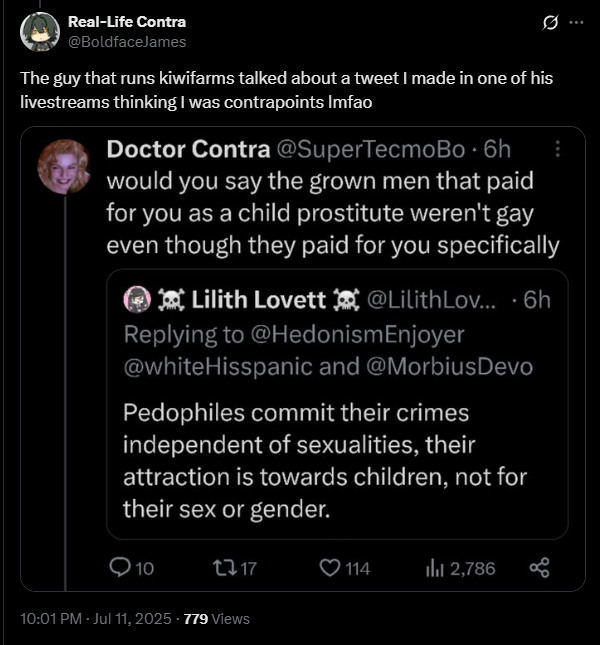Click the Doctor Contra display name
600x645 pixels.
click(188, 149)
